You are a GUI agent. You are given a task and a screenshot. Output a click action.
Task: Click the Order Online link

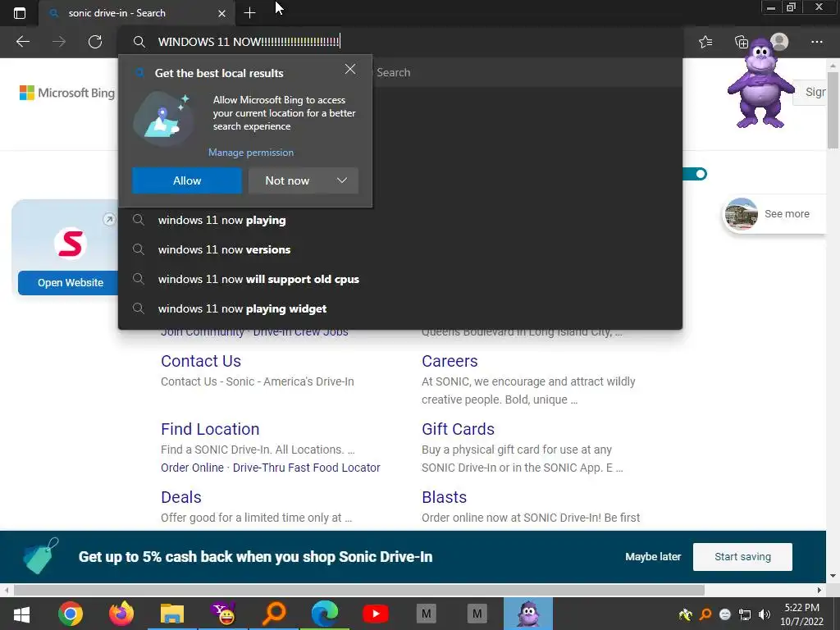(192, 468)
